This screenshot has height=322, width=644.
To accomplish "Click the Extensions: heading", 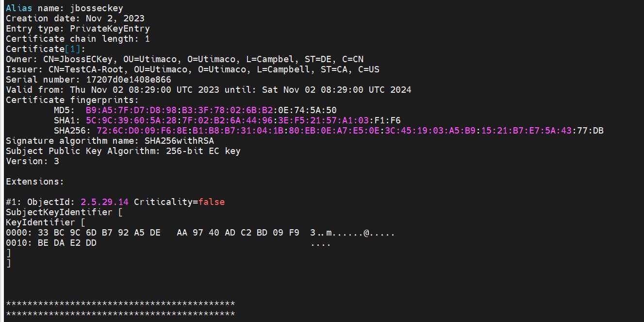I will tap(35, 182).
